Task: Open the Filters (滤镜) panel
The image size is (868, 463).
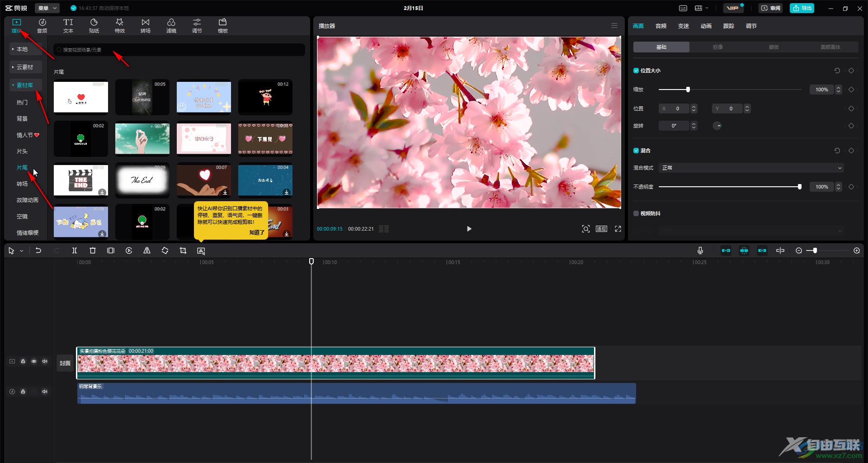Action: (171, 26)
